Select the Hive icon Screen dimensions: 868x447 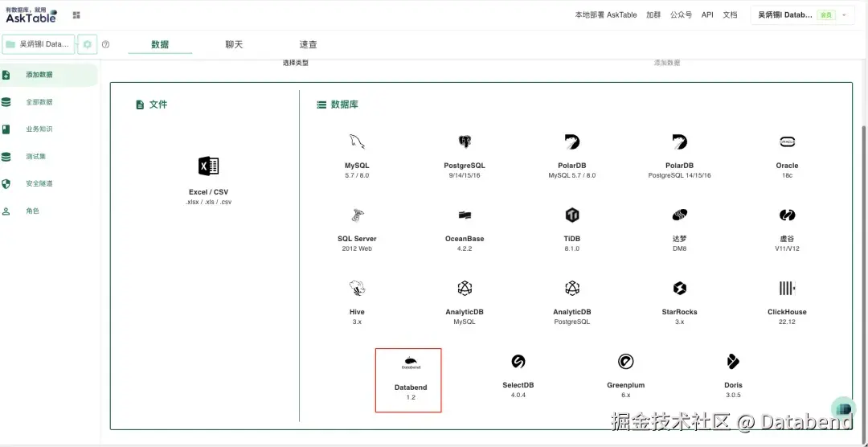(357, 288)
